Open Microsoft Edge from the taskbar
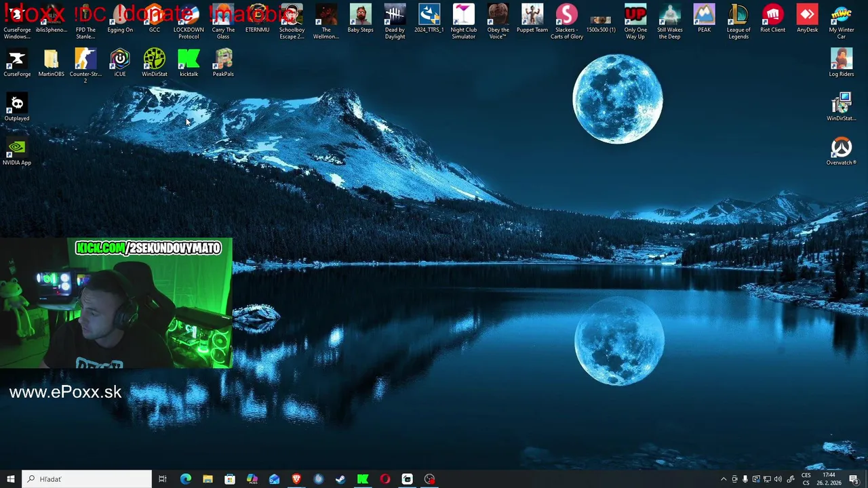The image size is (868, 488). click(x=185, y=479)
